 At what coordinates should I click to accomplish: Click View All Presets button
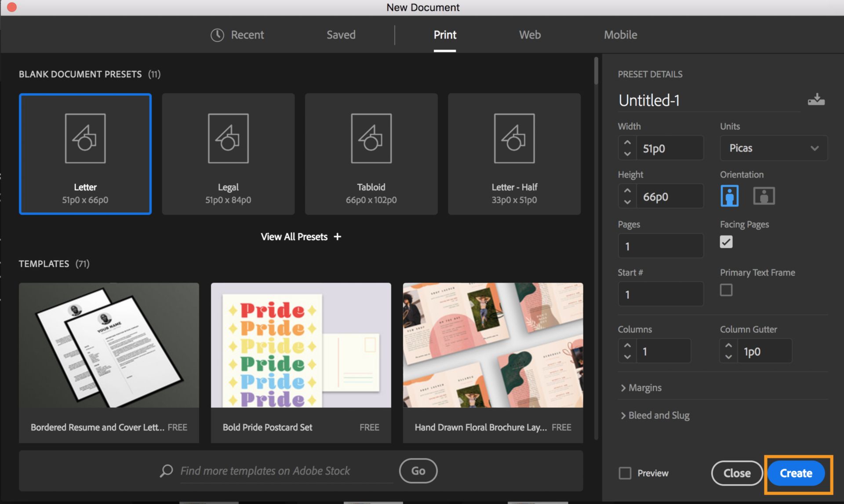299,236
